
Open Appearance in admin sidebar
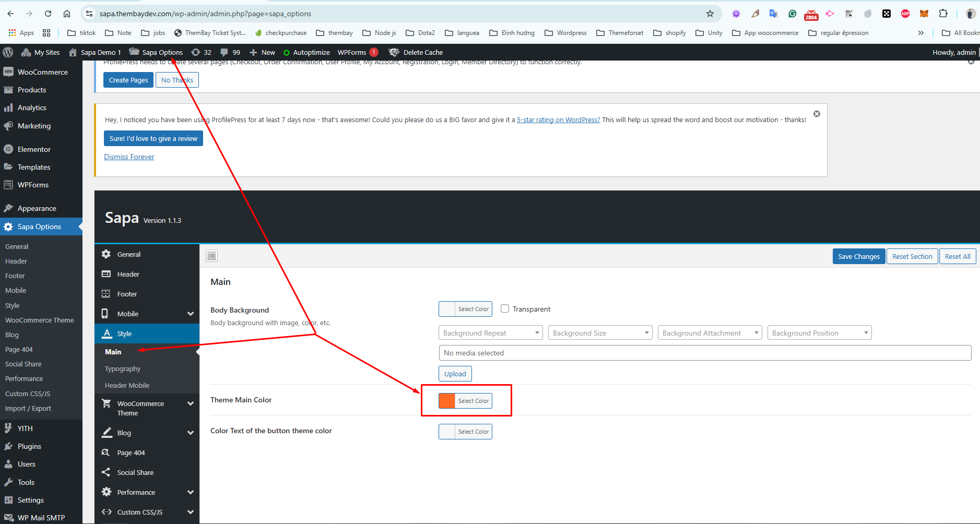pos(41,208)
